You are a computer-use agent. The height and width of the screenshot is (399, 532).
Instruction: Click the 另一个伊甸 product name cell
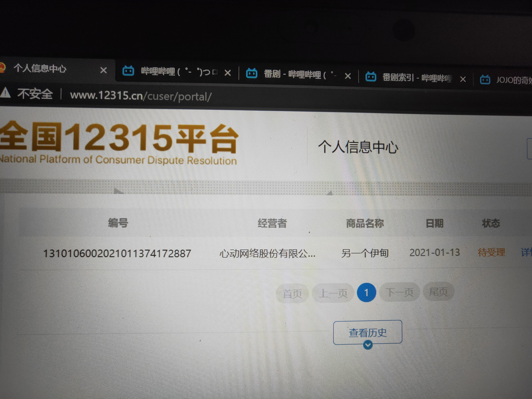pyautogui.click(x=365, y=253)
